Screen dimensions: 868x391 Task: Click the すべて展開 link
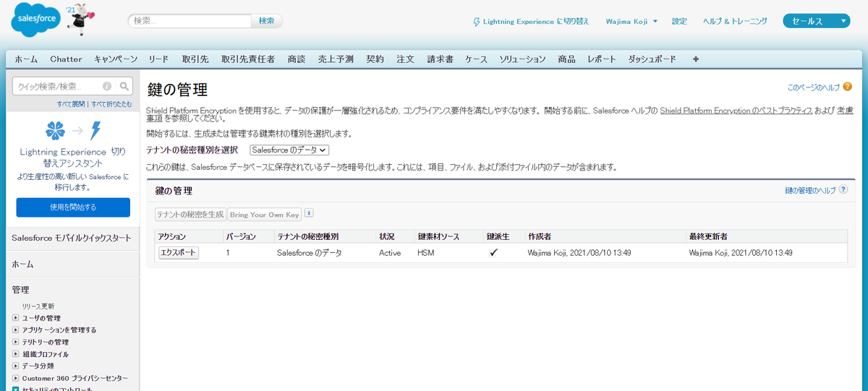[71, 104]
